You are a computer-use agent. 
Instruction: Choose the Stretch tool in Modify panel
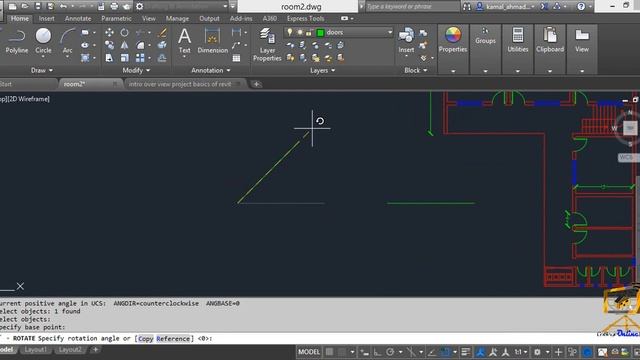(109, 58)
